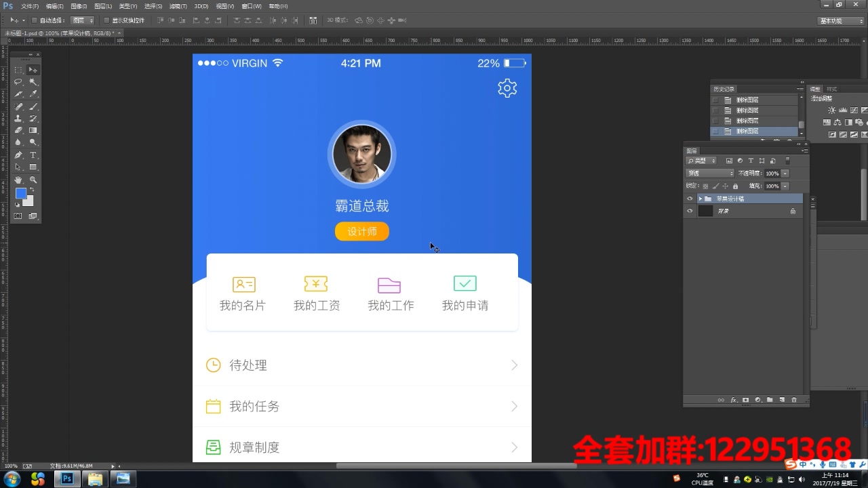Select the Eyedropper tool
This screenshot has width=868, height=488.
[33, 94]
